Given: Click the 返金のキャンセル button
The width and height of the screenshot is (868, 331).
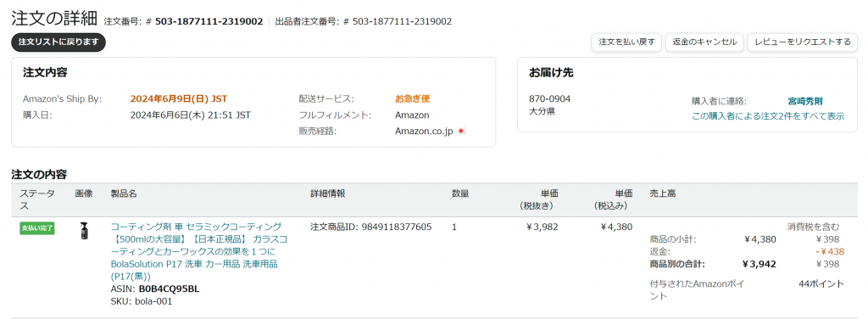Looking at the screenshot, I should click(x=704, y=42).
